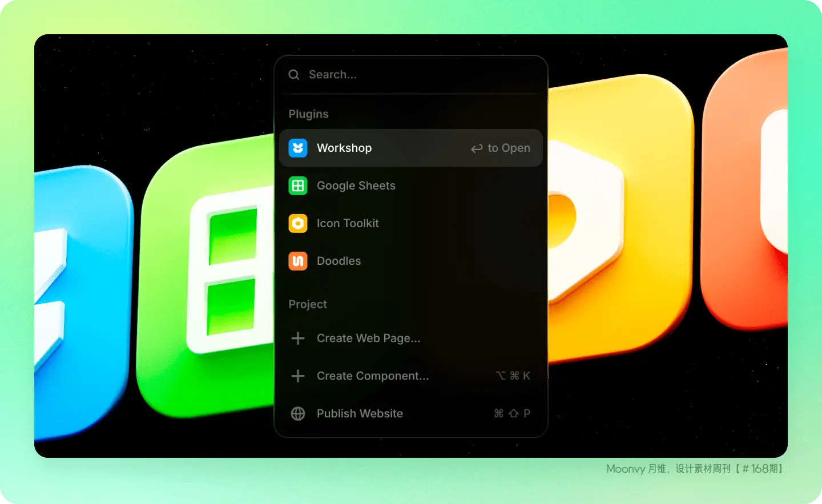This screenshot has height=504, width=822.
Task: Click the yellow Icon Toolkit icon
Action: coord(298,224)
